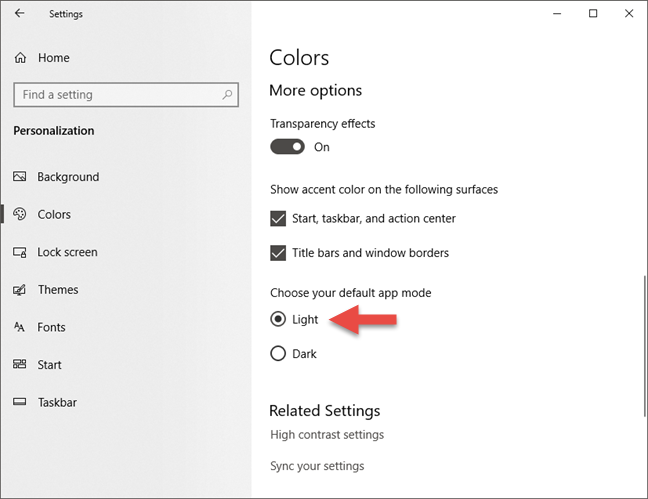Click the back arrow in Settings
Screen dimensions: 648x499
(19, 13)
